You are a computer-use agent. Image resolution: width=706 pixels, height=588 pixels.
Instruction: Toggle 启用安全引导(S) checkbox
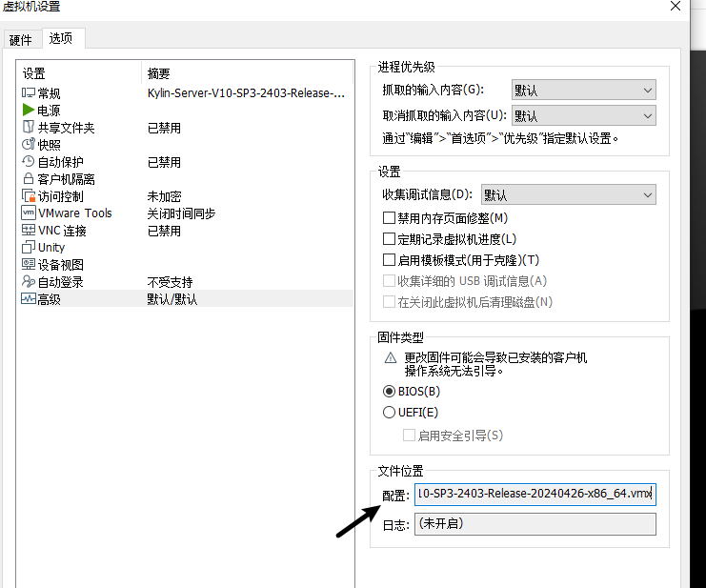tap(409, 436)
